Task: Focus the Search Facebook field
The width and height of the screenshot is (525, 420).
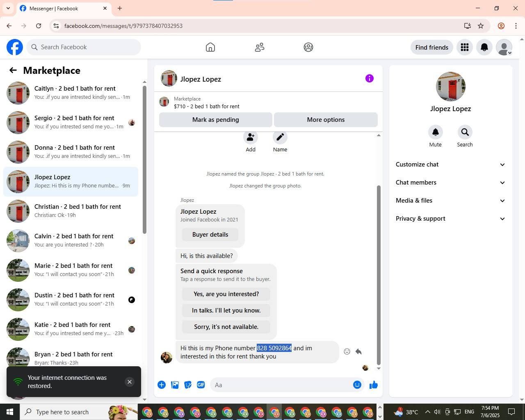Action: point(84,47)
